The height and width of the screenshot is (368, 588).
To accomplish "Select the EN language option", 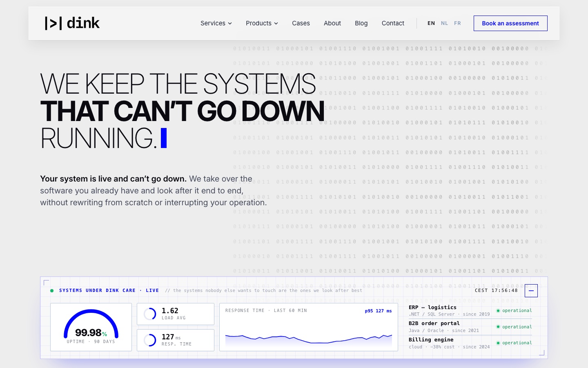I will tap(431, 23).
